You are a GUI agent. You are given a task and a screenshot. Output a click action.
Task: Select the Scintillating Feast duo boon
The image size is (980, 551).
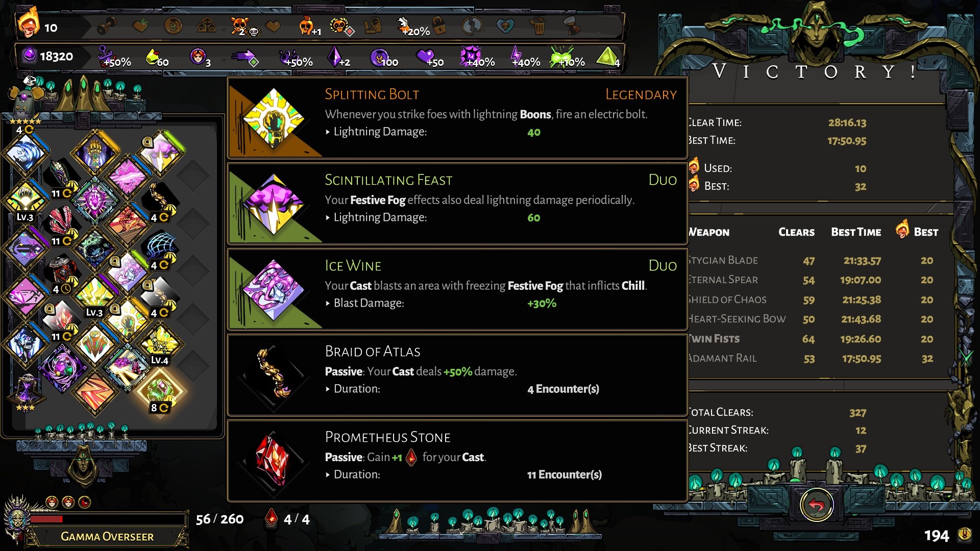pos(457,204)
